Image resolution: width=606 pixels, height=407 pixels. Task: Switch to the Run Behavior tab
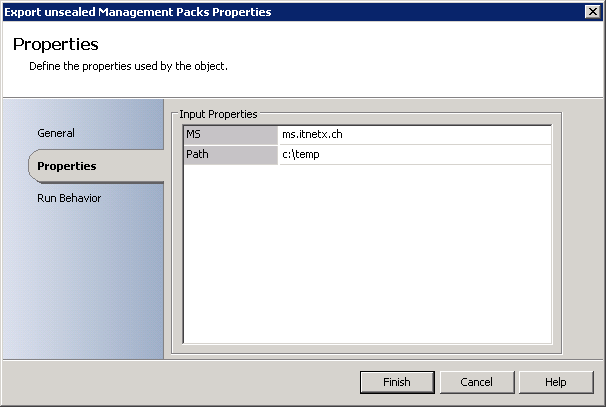tap(69, 198)
